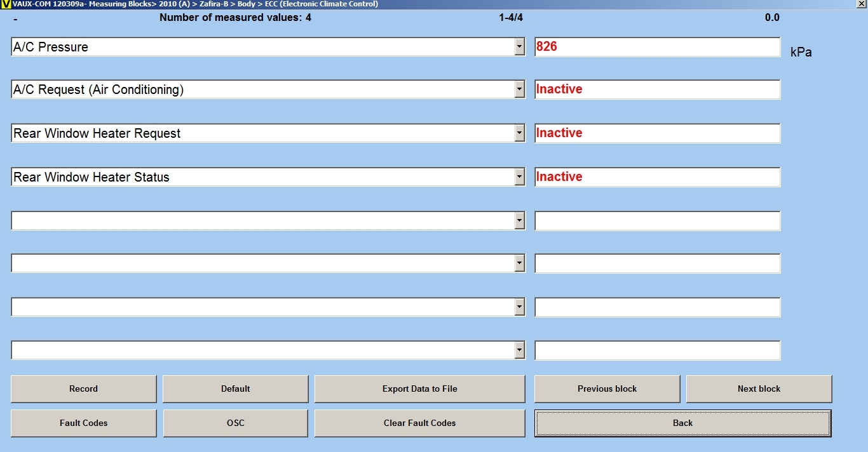This screenshot has width=868, height=452.
Task: Go to Previous block
Action: (607, 389)
